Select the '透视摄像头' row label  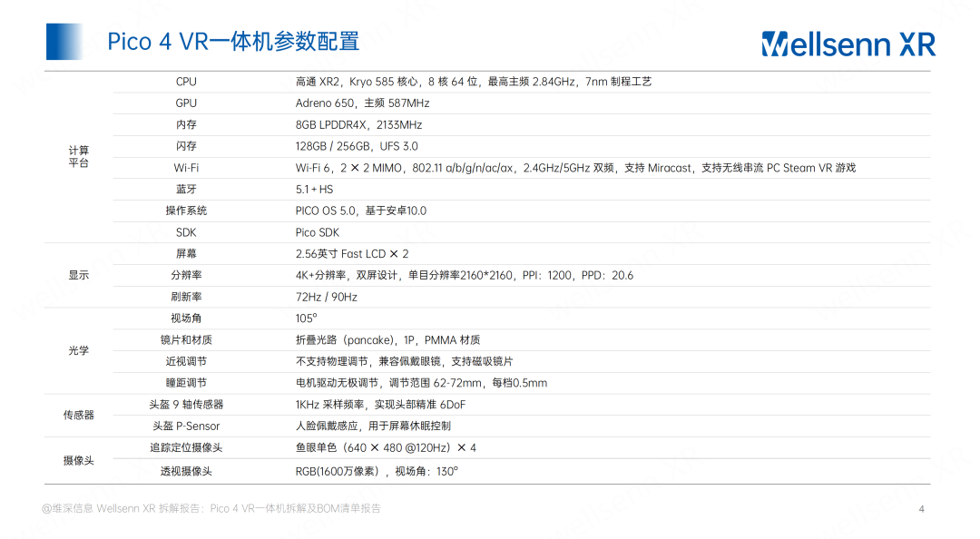(x=186, y=472)
